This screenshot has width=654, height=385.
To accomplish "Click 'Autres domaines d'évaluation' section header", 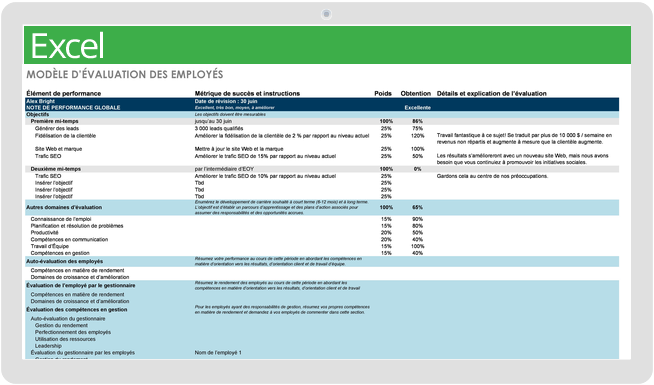I will pyautogui.click(x=64, y=207).
